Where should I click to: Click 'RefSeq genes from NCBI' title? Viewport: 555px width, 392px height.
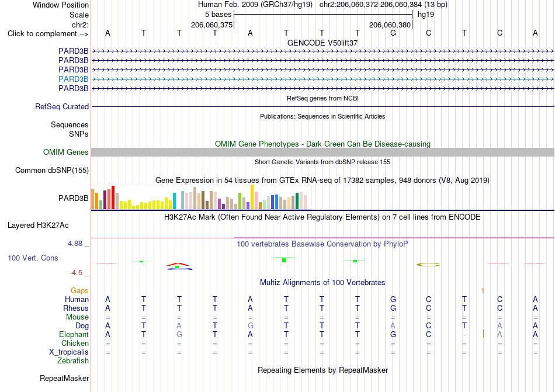tap(322, 98)
